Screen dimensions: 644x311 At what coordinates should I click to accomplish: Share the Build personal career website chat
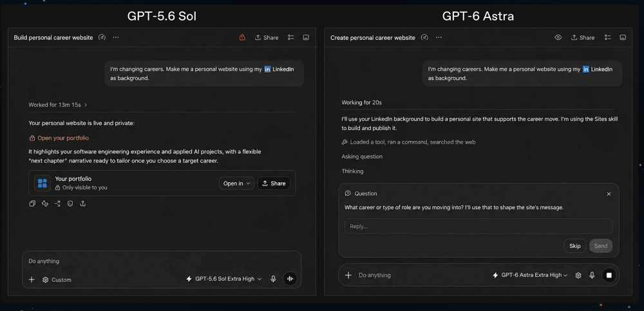pyautogui.click(x=267, y=37)
